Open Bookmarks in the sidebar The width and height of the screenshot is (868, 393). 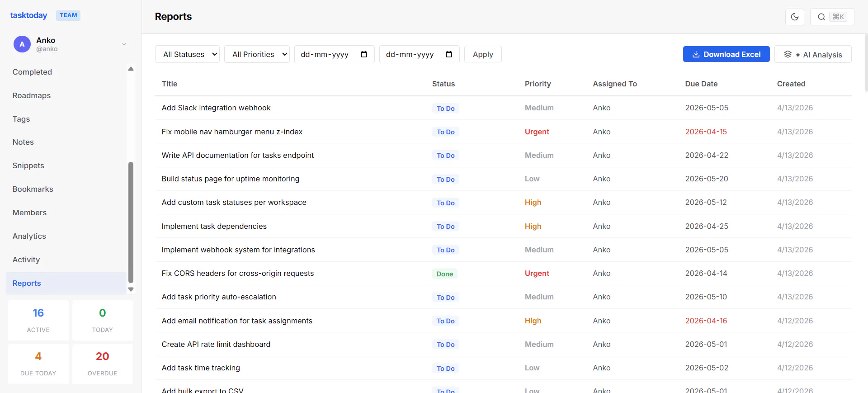tap(66, 189)
